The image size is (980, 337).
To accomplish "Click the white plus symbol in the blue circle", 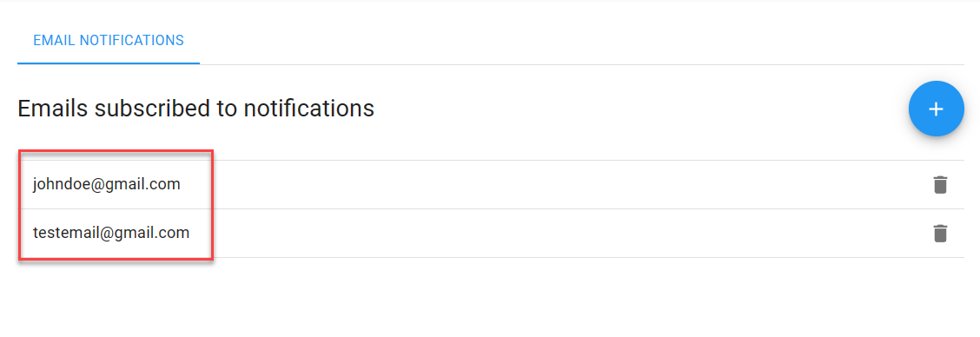I will pyautogui.click(x=936, y=109).
